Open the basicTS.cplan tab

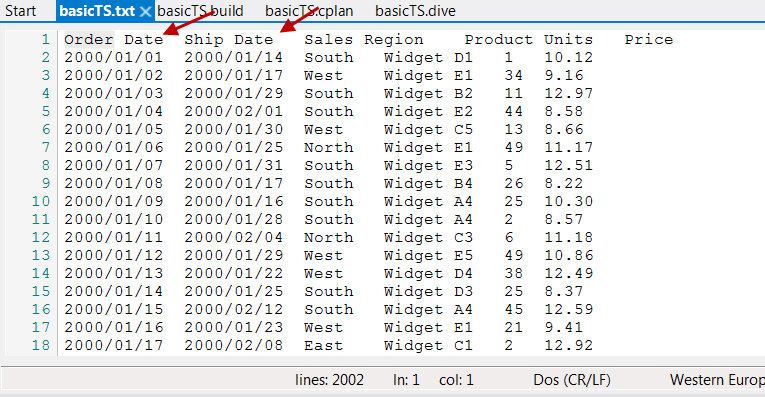coord(309,11)
